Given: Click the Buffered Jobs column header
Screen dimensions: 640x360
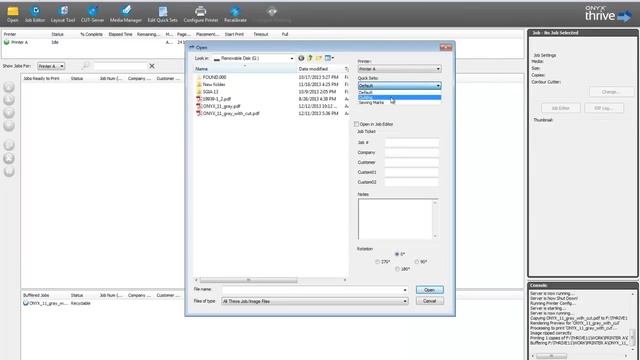Looking at the screenshot, I should pos(36,295).
